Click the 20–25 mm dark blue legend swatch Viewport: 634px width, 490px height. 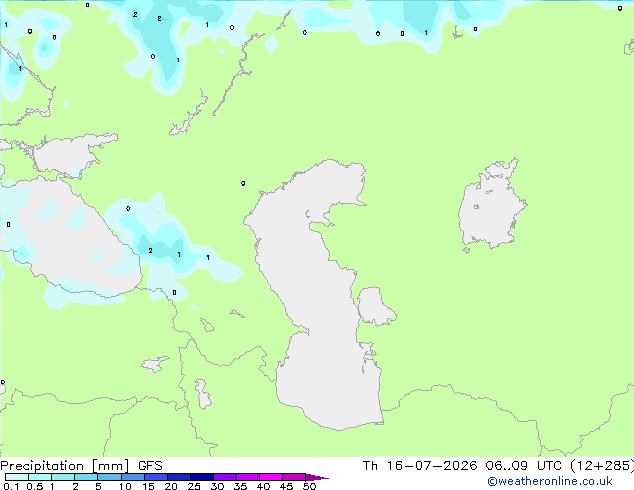[179, 477]
